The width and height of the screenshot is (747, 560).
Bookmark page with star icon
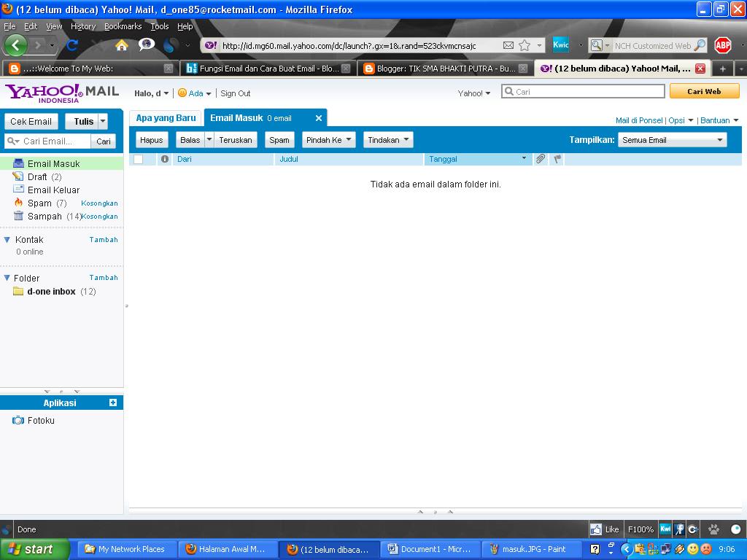(x=525, y=45)
